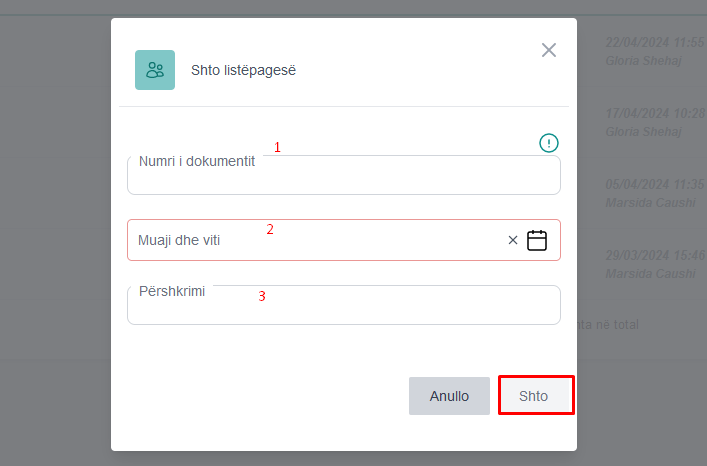Open the calendar date picker

click(x=537, y=240)
